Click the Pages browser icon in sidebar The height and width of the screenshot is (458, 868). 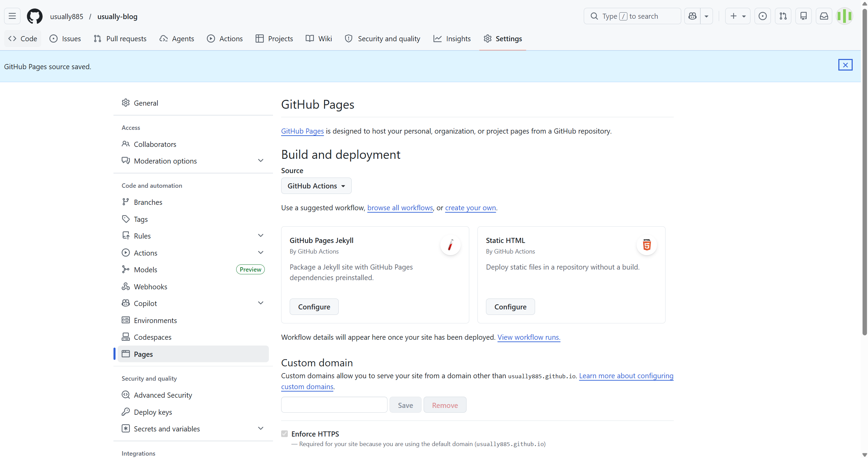[x=126, y=354]
